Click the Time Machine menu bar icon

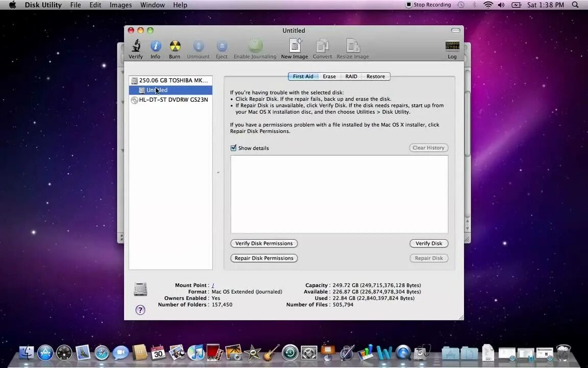click(x=461, y=5)
